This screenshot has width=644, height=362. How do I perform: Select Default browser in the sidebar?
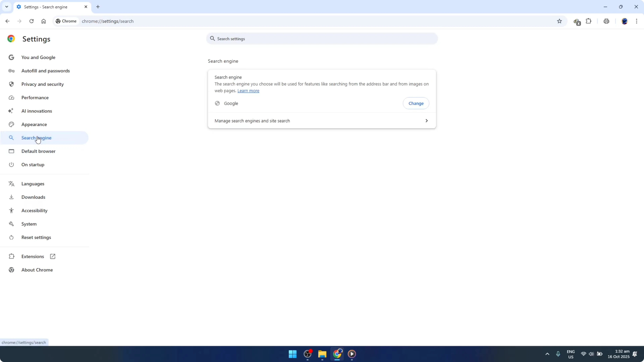38,151
